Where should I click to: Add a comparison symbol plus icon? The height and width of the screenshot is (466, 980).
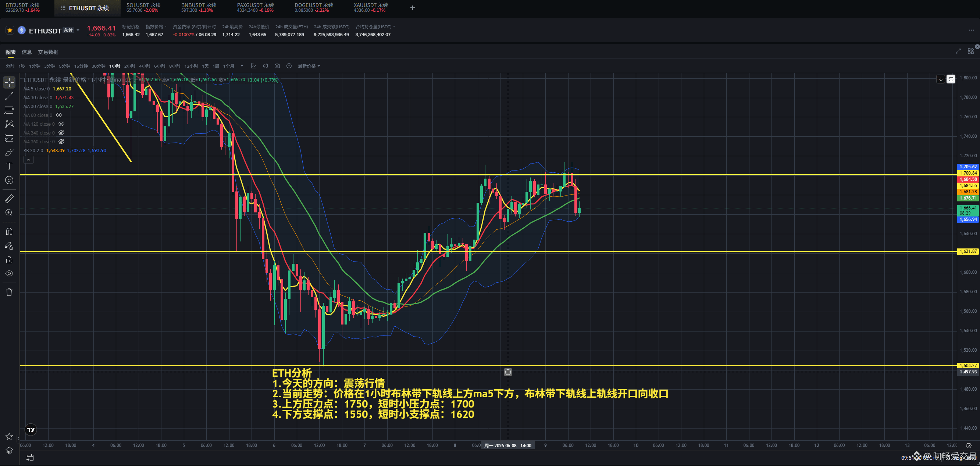289,66
